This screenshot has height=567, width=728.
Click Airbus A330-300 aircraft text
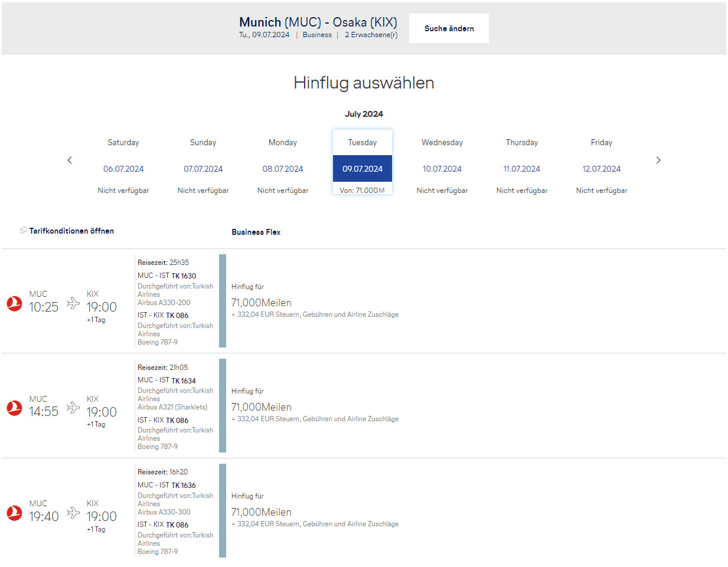tap(164, 512)
